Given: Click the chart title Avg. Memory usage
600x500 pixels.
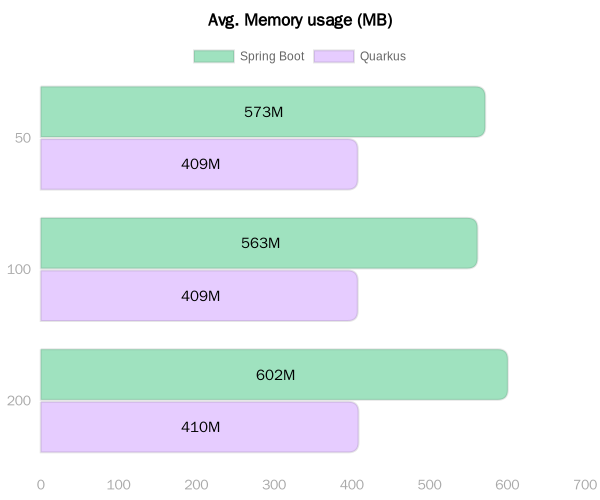Looking at the screenshot, I should (300, 20).
